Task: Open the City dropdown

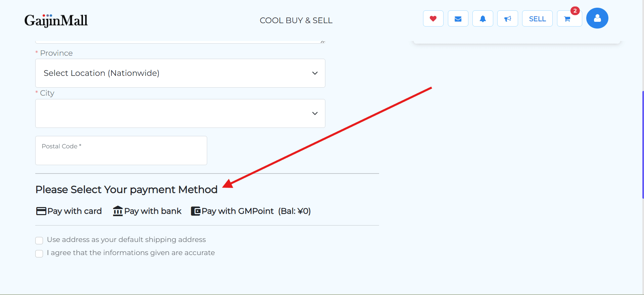Action: 180,113
